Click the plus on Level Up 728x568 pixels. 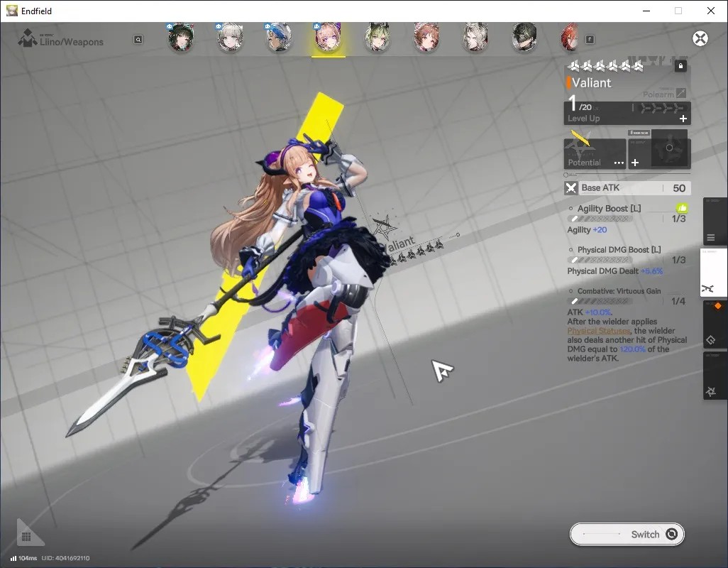[683, 119]
